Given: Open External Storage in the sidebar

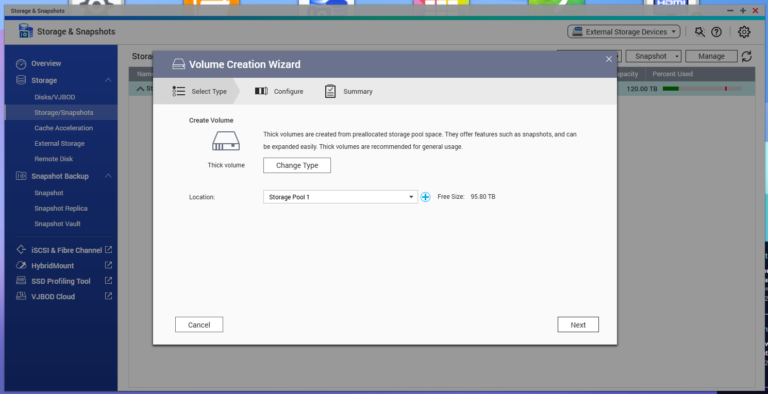Looking at the screenshot, I should [61, 144].
